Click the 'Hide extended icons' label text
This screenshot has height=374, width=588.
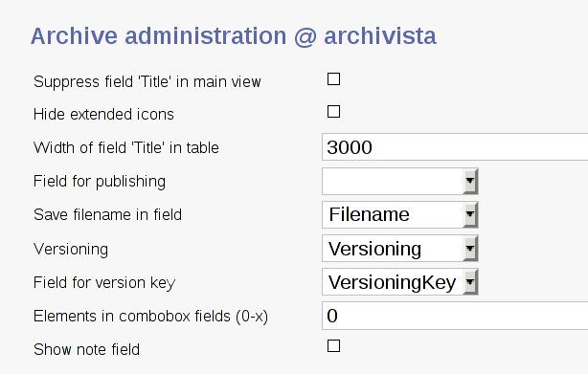click(x=103, y=114)
